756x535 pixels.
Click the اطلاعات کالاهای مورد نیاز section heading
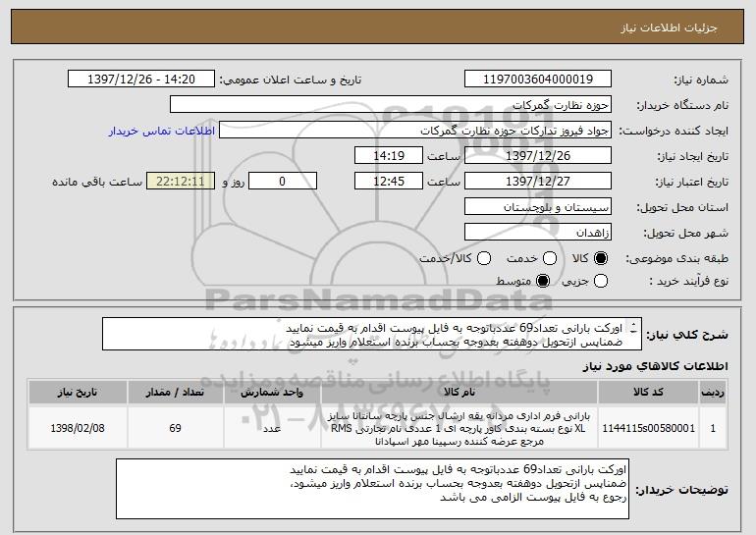[656, 366]
